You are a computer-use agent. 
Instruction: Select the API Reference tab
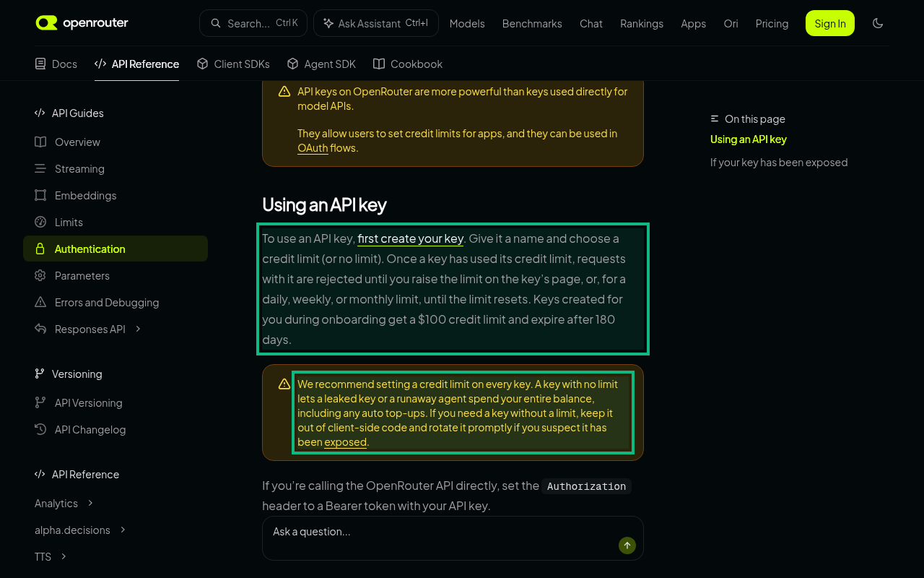pyautogui.click(x=137, y=64)
